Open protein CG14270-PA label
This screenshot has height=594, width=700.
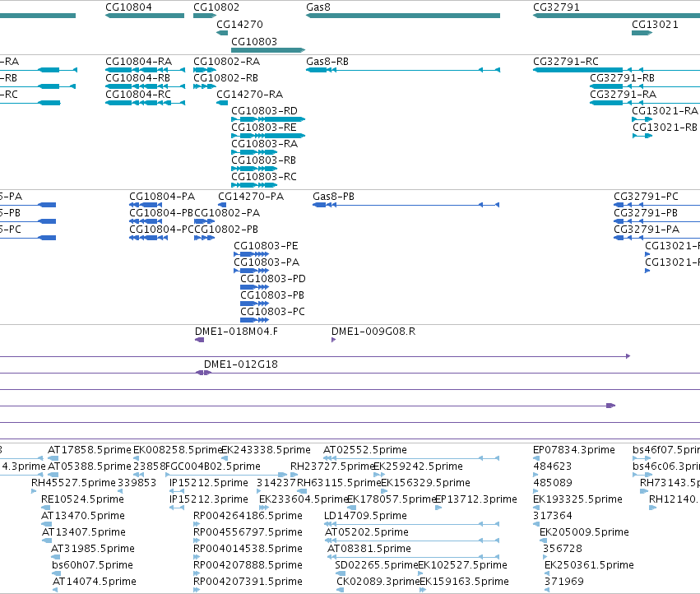(x=250, y=197)
